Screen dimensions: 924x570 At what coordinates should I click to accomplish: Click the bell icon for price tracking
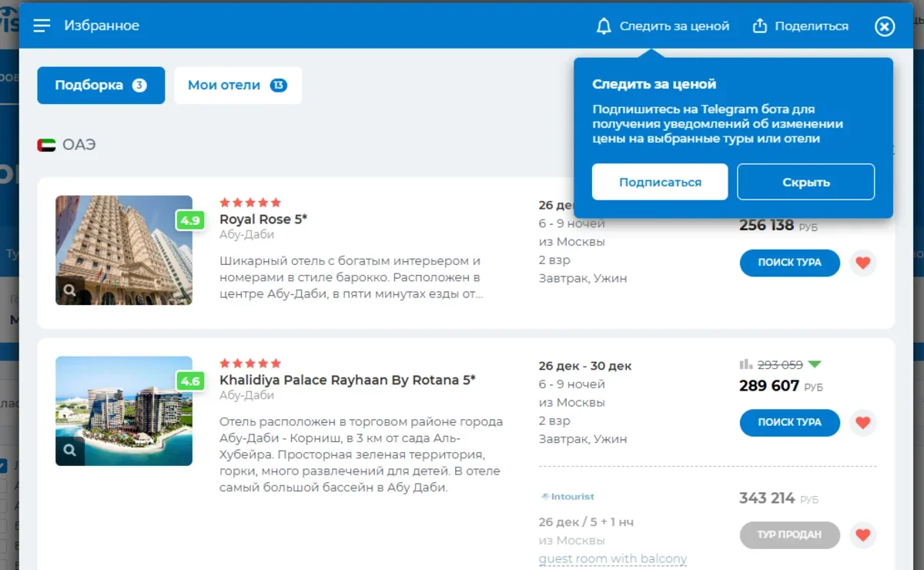click(604, 26)
